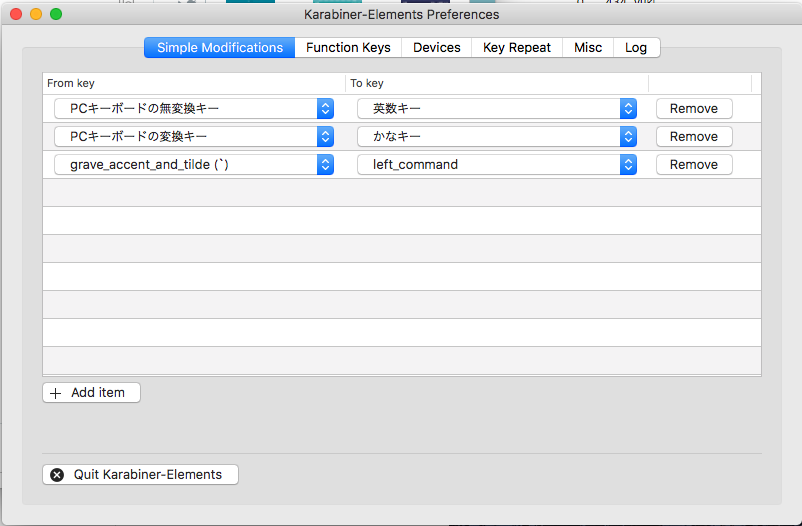
Task: Remove the 英数キー mapping row
Action: click(x=694, y=108)
